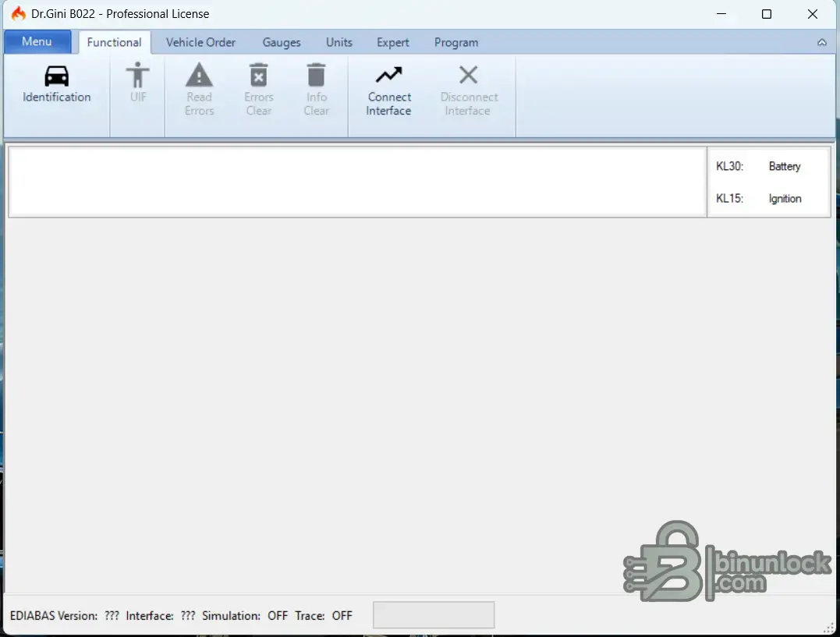Screen dimensions: 840x637
Task: Open the Program tab
Action: pos(456,42)
